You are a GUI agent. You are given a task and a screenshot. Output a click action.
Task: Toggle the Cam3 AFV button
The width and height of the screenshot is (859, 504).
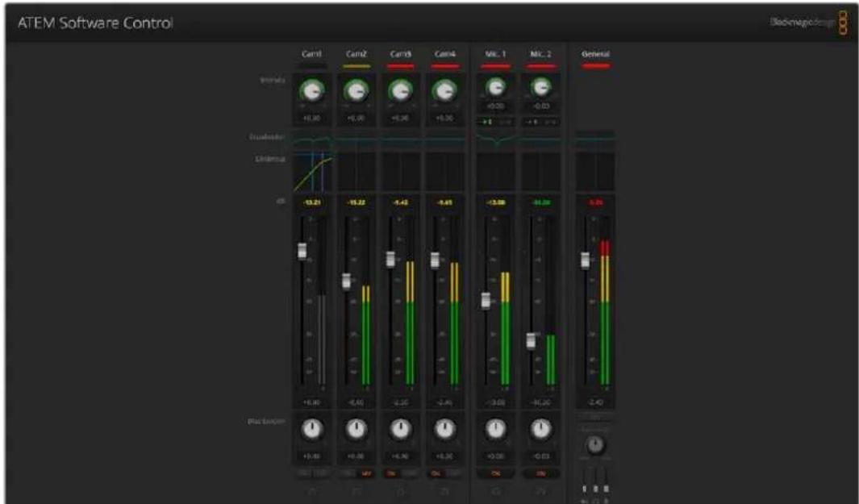click(x=410, y=473)
